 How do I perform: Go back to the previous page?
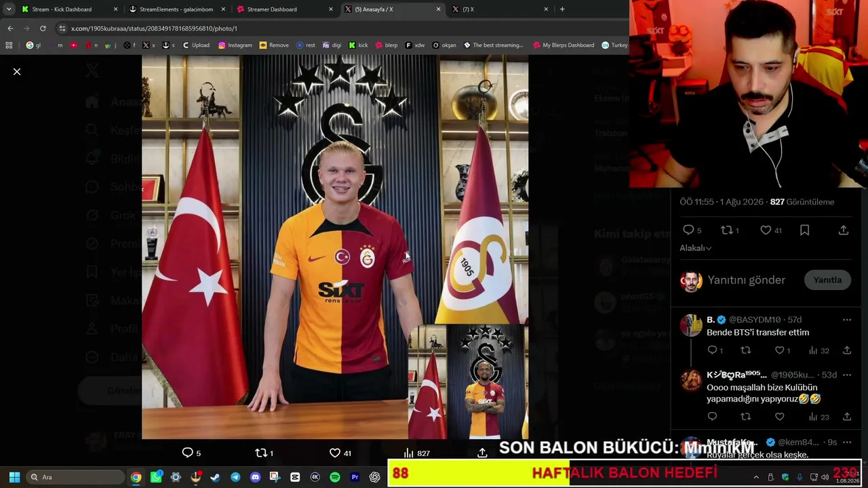click(x=10, y=28)
